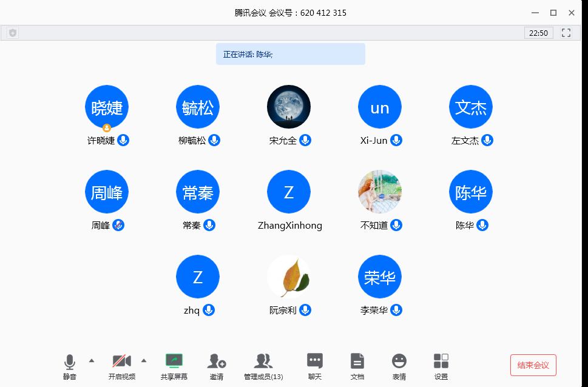The width and height of the screenshot is (588, 387).
Task: Click the 陈华 participant avatar
Action: 471,192
